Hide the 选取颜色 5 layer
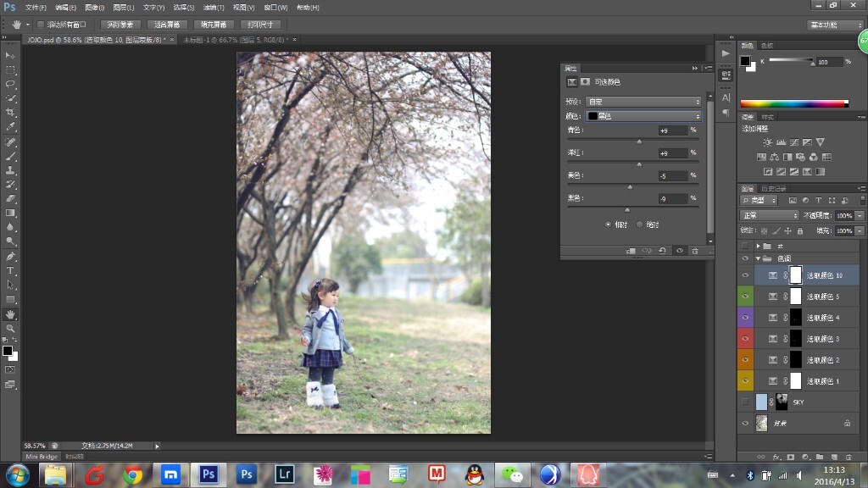The image size is (868, 488). (x=745, y=296)
